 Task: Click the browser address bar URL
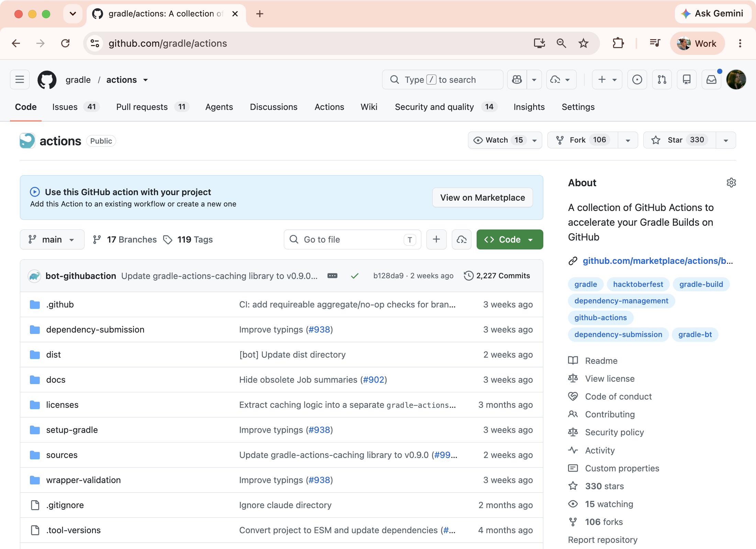point(168,43)
